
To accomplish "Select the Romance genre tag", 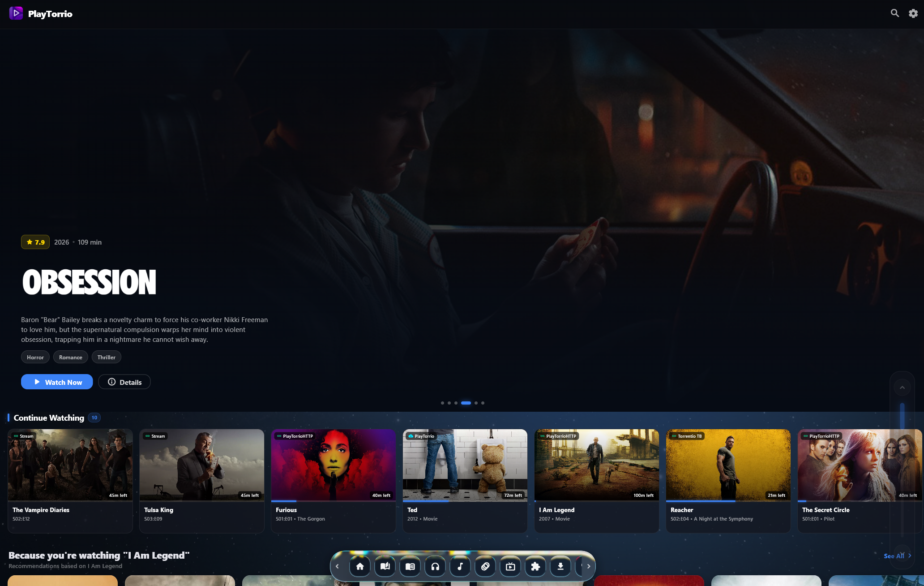I will pyautogui.click(x=71, y=357).
